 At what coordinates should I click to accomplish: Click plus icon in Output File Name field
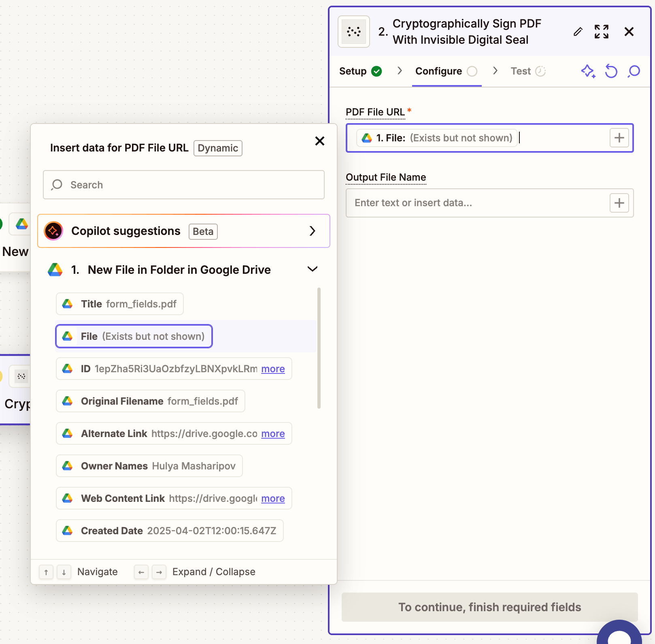pyautogui.click(x=619, y=203)
